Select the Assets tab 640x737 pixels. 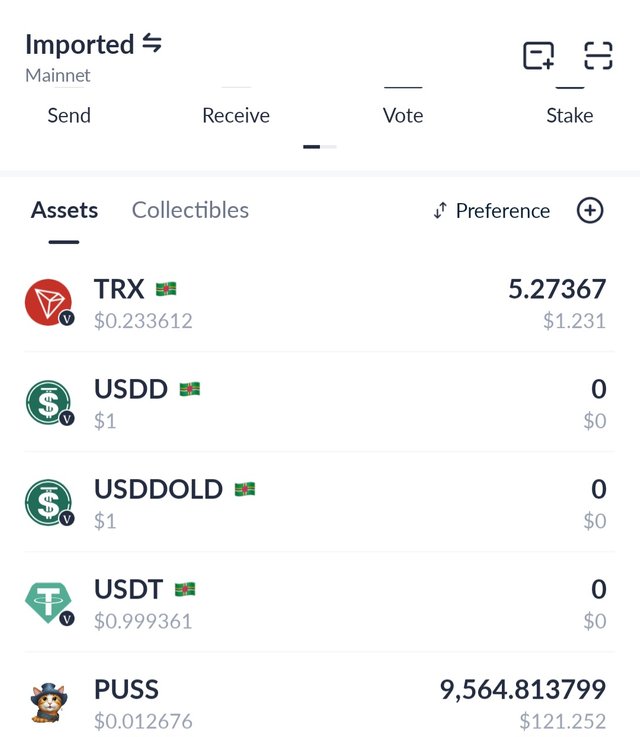coord(64,210)
